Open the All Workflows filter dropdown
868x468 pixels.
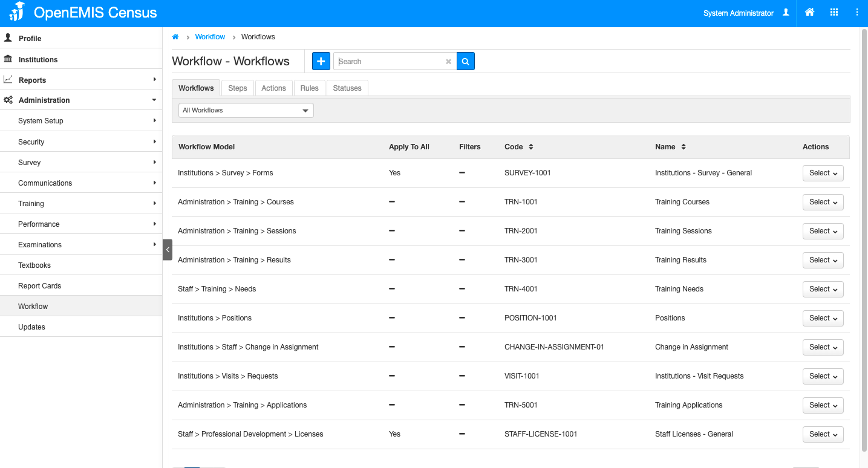246,110
